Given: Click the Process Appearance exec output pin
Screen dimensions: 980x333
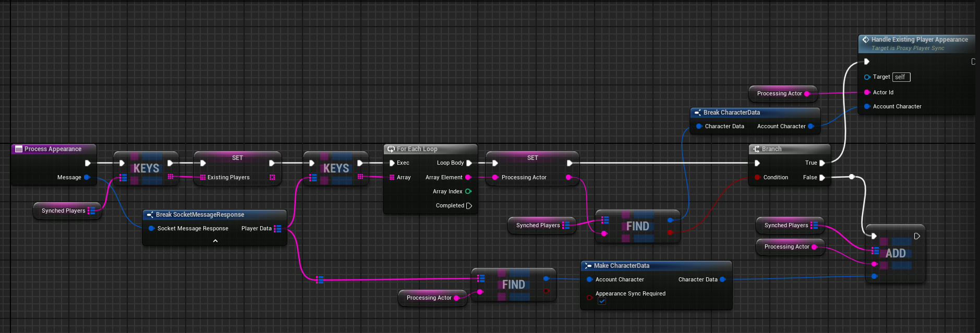Looking at the screenshot, I should point(88,163).
